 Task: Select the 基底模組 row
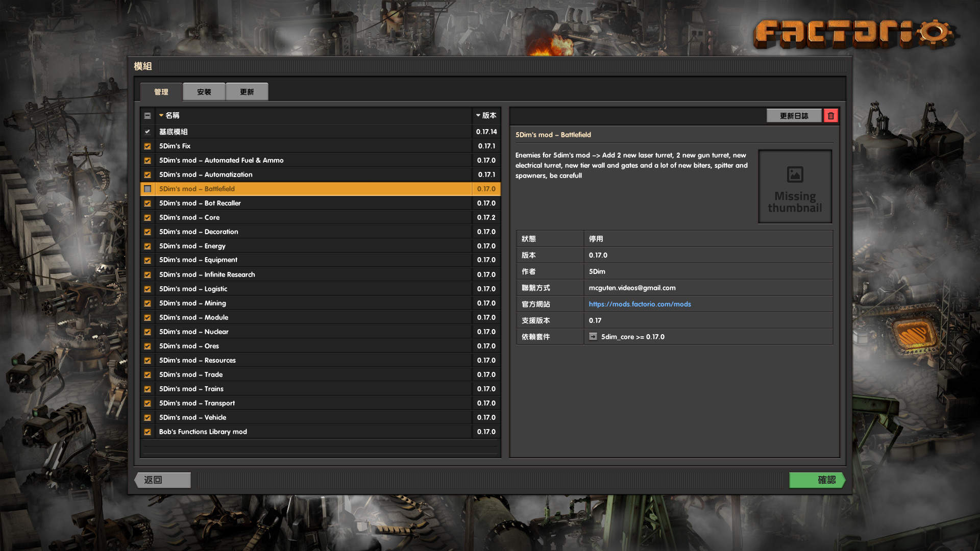(321, 132)
